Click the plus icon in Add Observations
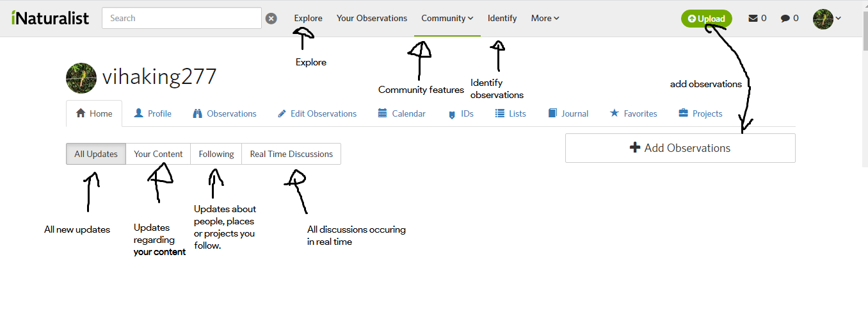868x316 pixels. click(x=635, y=148)
